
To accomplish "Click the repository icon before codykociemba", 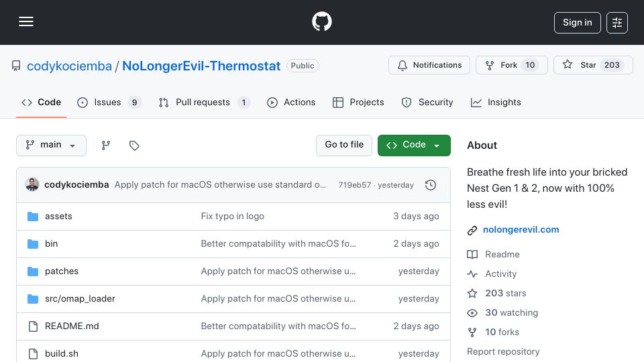I will (16, 66).
